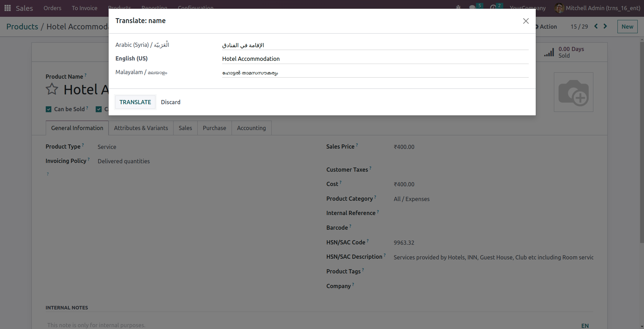Click EN language button in notes
The width and height of the screenshot is (644, 329).
(x=585, y=326)
